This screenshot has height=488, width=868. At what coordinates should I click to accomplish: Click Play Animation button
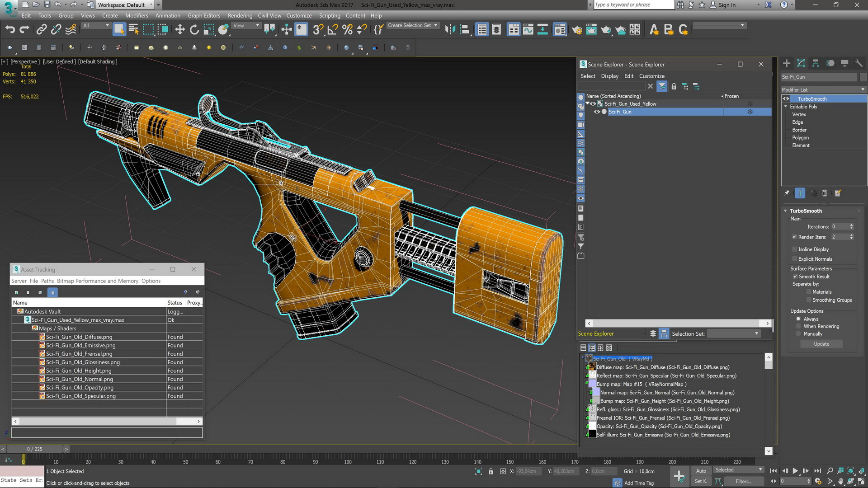[795, 471]
